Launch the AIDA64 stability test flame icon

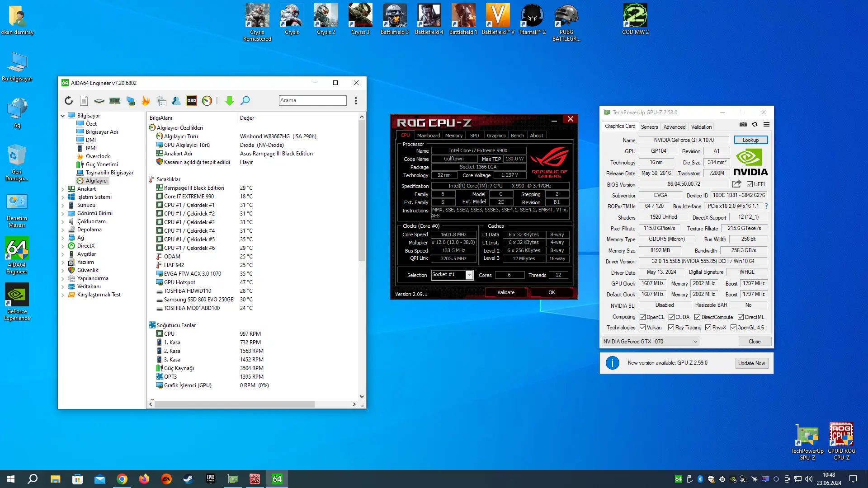(146, 101)
